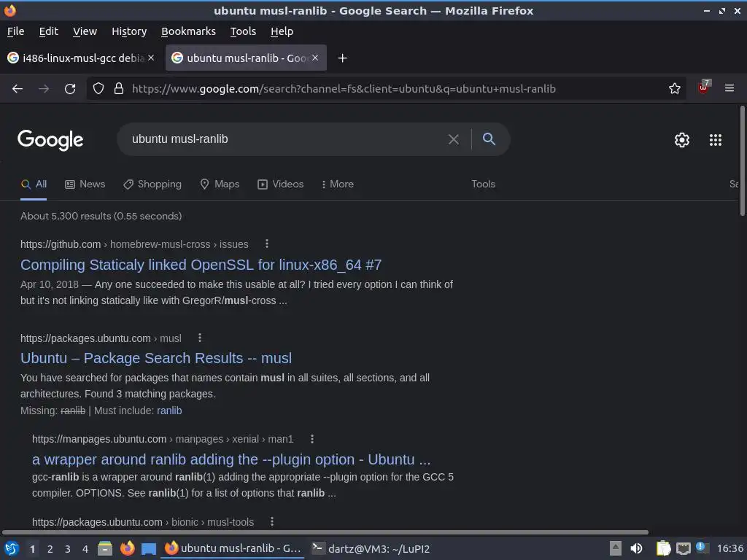Click the forward navigation arrow
Viewport: 747px width, 560px height.
(44, 88)
